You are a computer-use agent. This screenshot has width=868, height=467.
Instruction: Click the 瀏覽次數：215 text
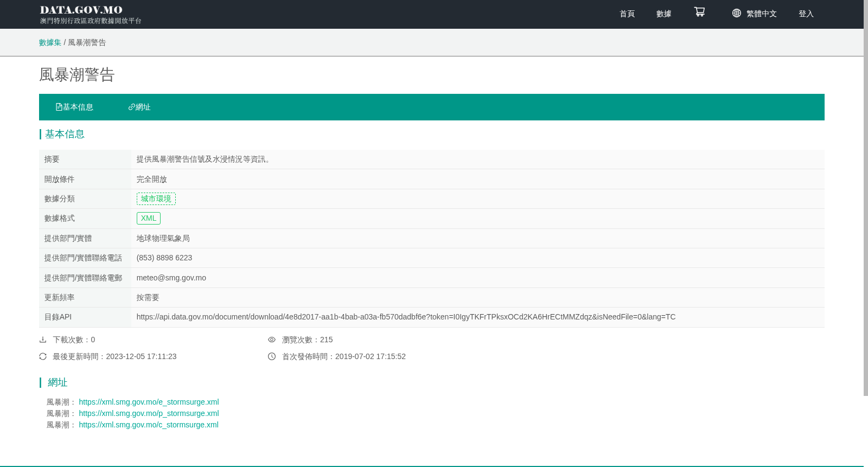[308, 340]
